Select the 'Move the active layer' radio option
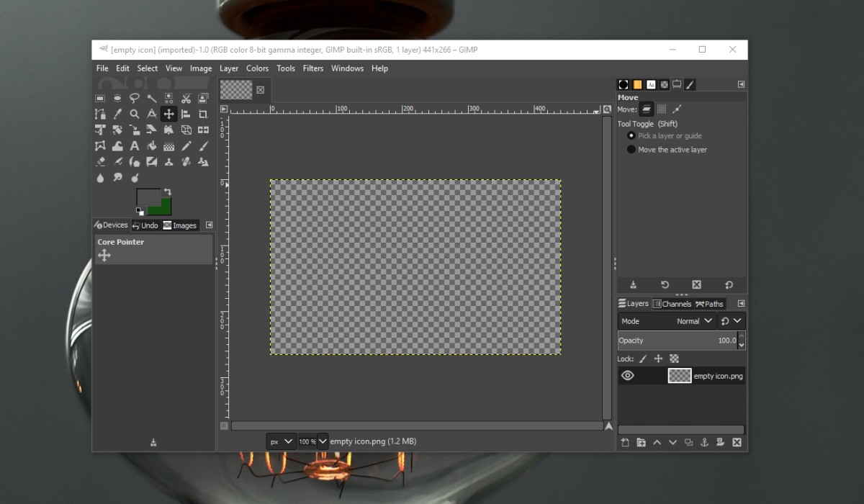The image size is (864, 504). coord(631,150)
